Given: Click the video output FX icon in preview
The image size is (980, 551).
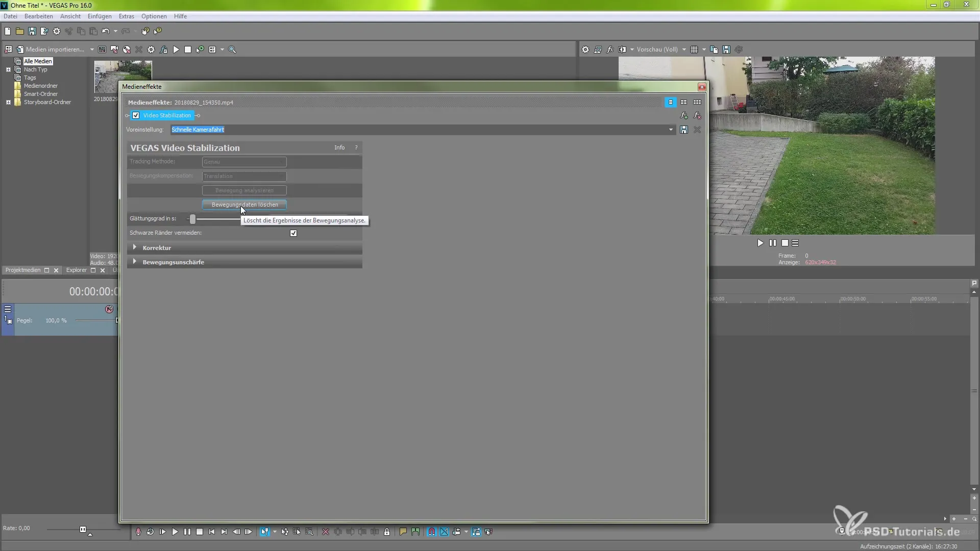Looking at the screenshot, I should 610,49.
